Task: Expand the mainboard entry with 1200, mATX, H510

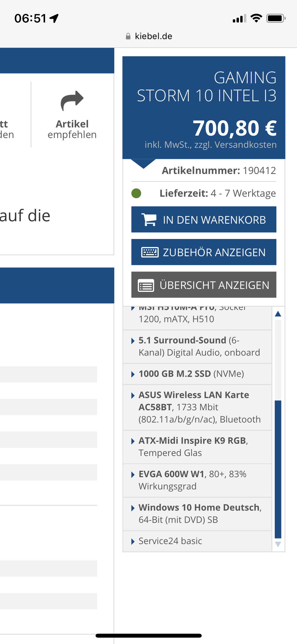Action: 197,318
